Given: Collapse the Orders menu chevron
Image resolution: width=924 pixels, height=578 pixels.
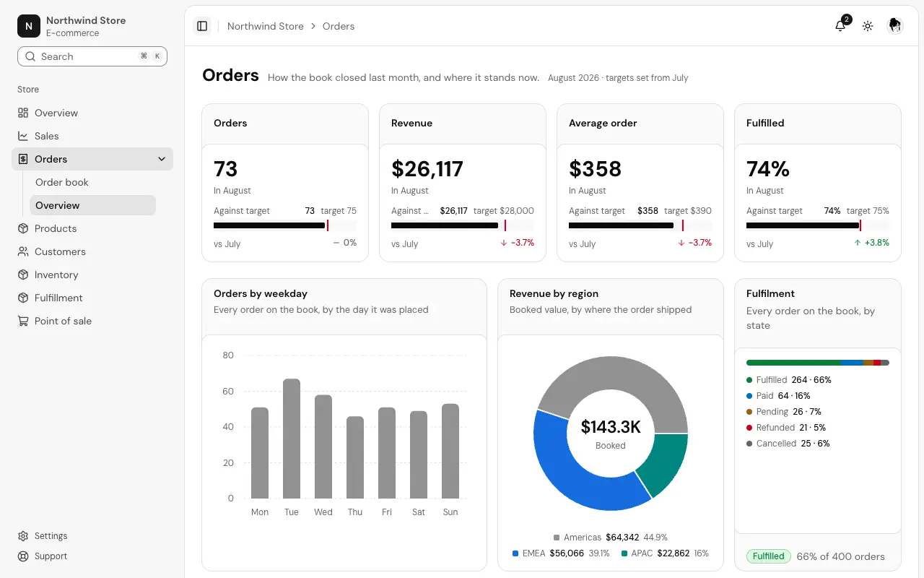Looking at the screenshot, I should pos(162,159).
